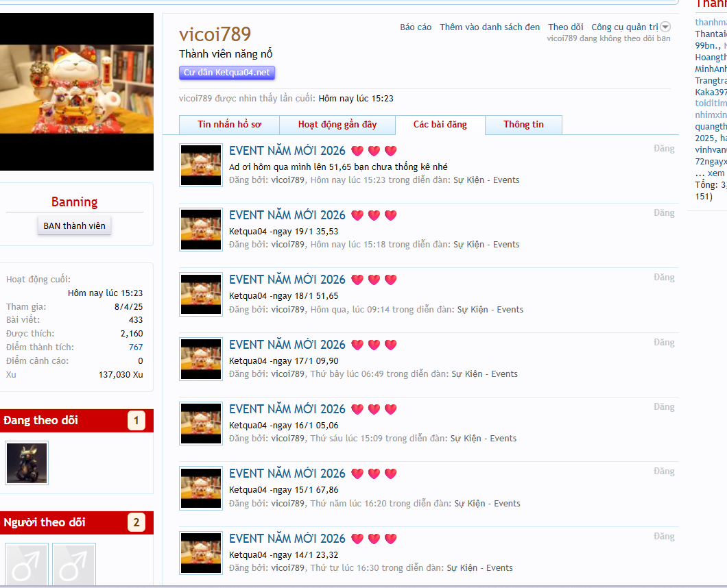Open the Đang theo dõi count badge

136,421
